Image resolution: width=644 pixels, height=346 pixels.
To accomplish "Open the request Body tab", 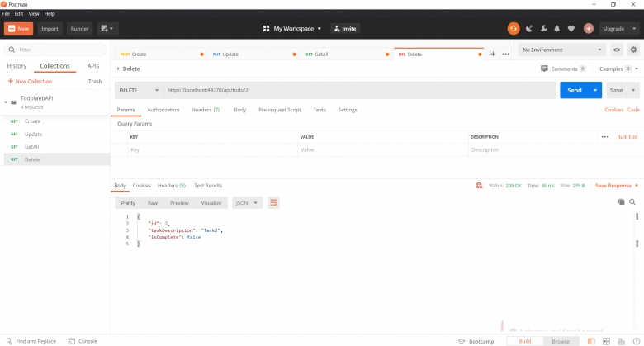I will pos(240,110).
